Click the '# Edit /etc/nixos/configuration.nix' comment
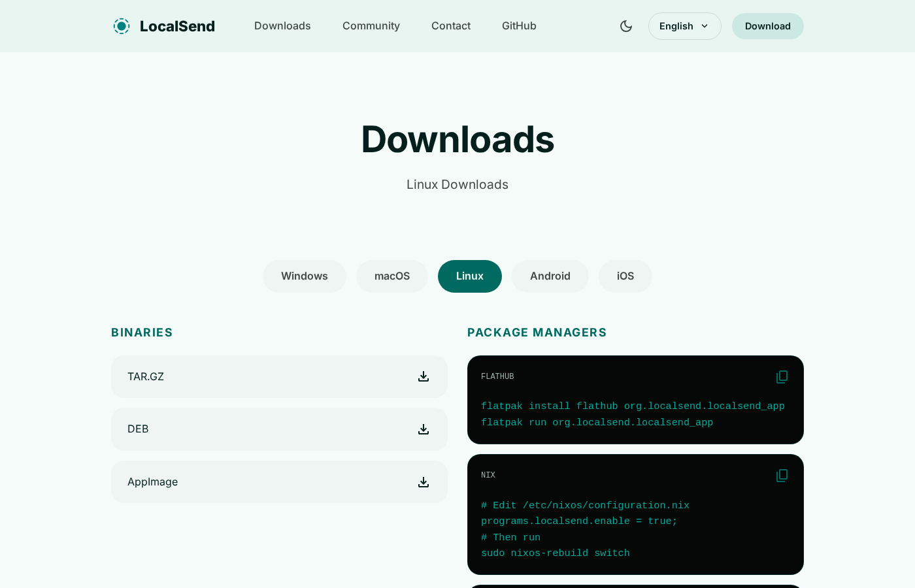This screenshot has width=915, height=588. tap(585, 506)
